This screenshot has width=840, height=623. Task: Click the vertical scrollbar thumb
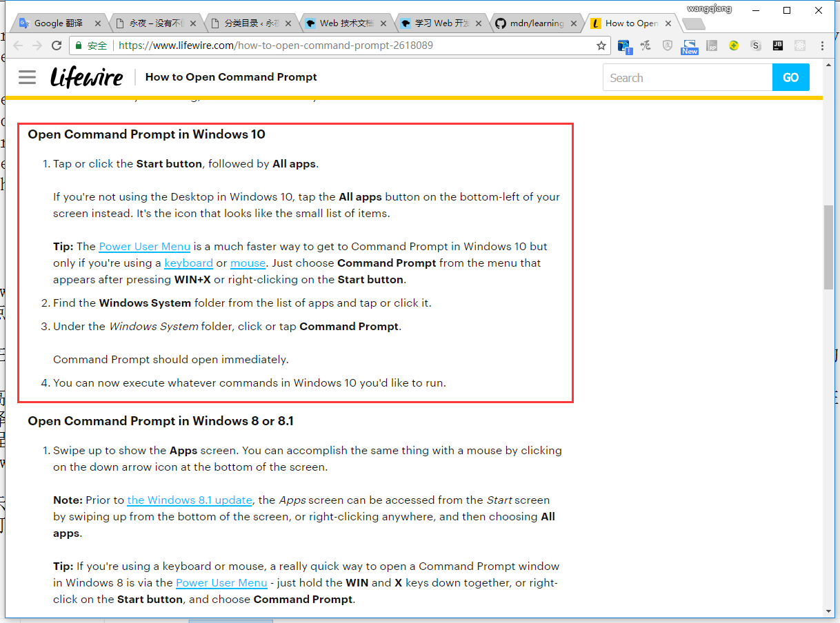click(x=828, y=247)
